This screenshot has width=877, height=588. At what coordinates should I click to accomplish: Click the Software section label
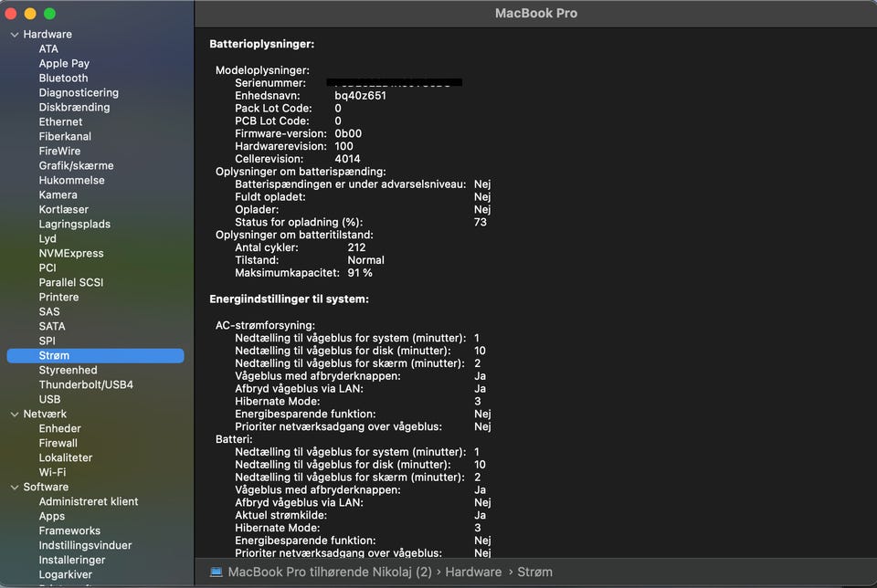pos(46,487)
